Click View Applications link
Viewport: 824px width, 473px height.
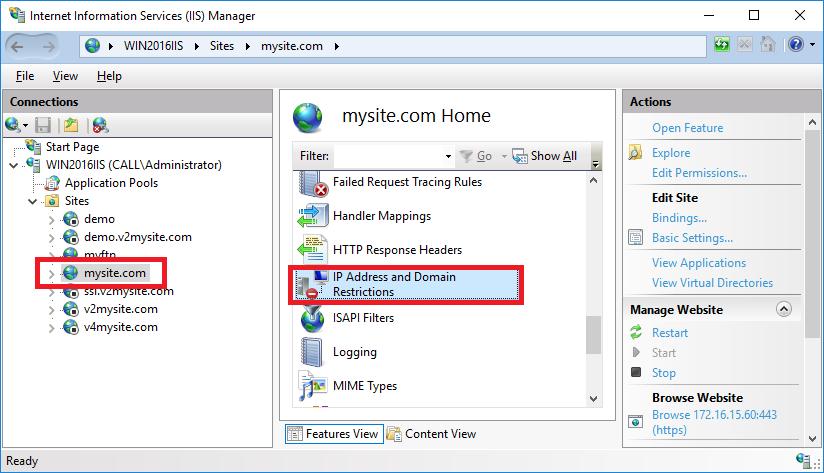(x=699, y=263)
